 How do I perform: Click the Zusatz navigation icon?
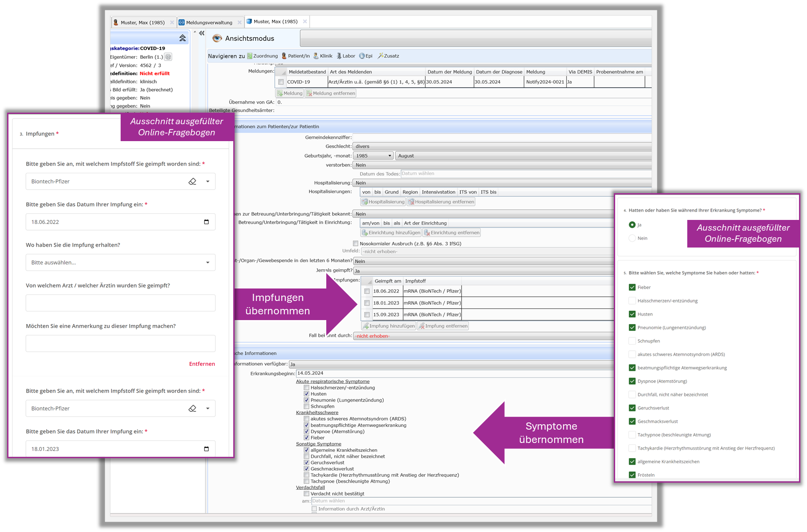pyautogui.click(x=381, y=56)
